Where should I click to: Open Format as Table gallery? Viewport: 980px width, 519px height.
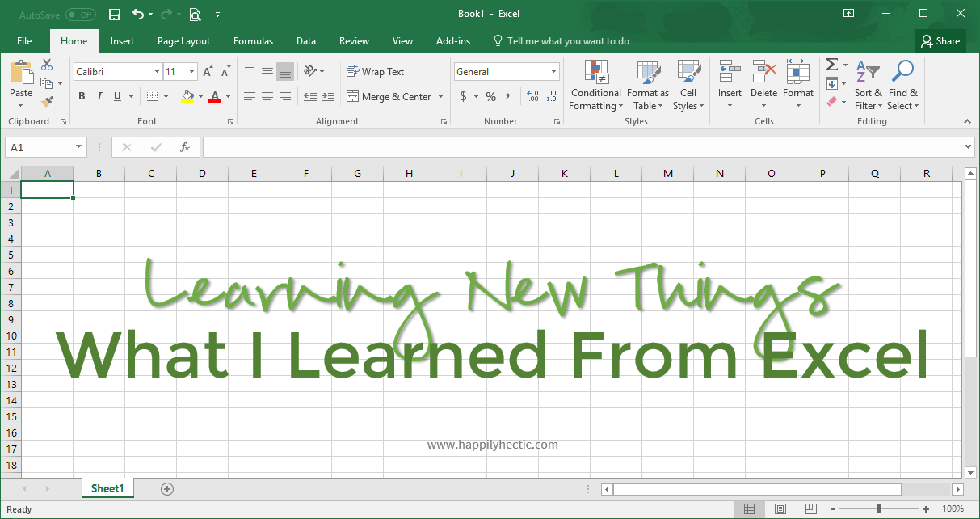click(x=648, y=86)
